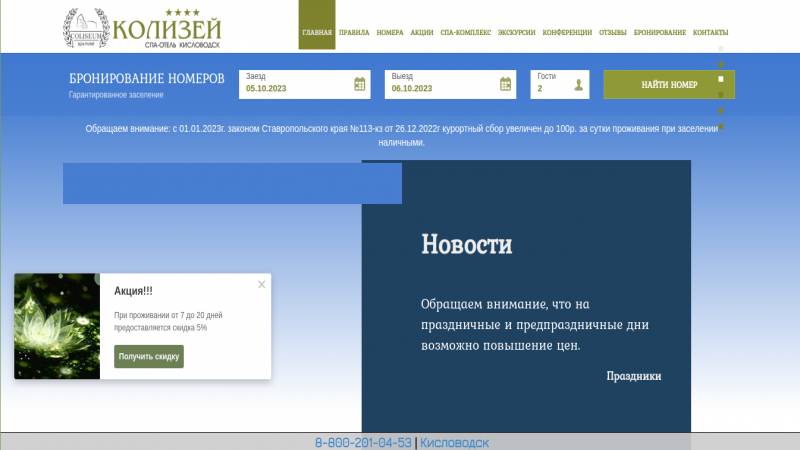Open the Номера menu item
Screen dimensions: 800x450
[x=390, y=32]
